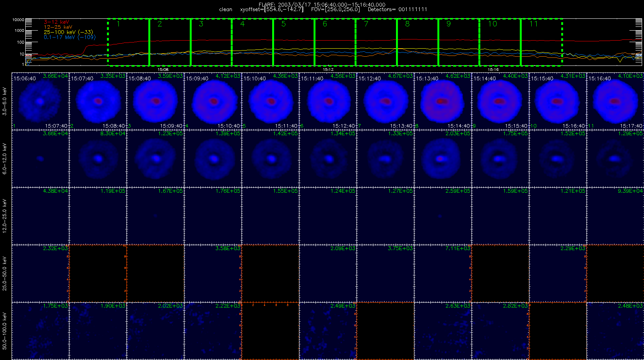This screenshot has width=644, height=360.
Task: Select interval 1 marker in the light curve
Action: point(118,24)
